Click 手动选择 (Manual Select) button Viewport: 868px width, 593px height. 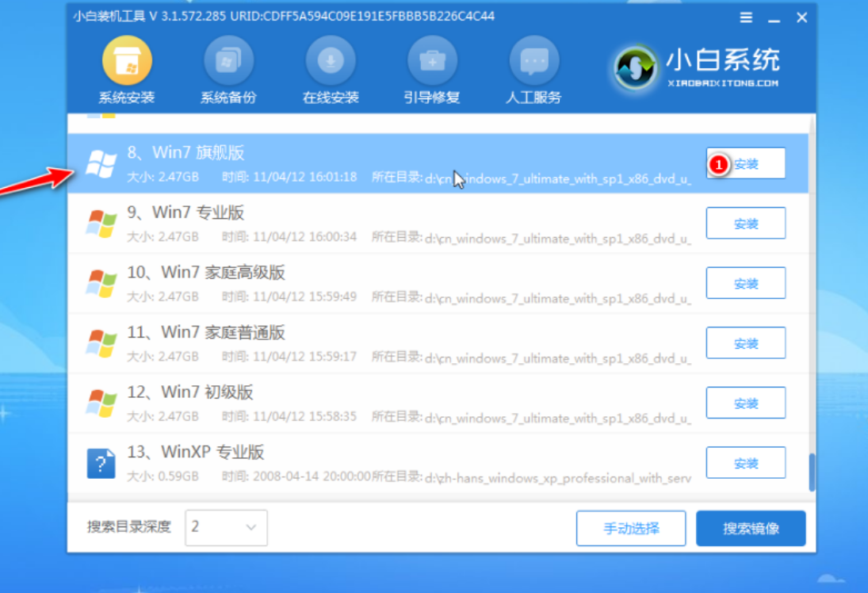631,529
